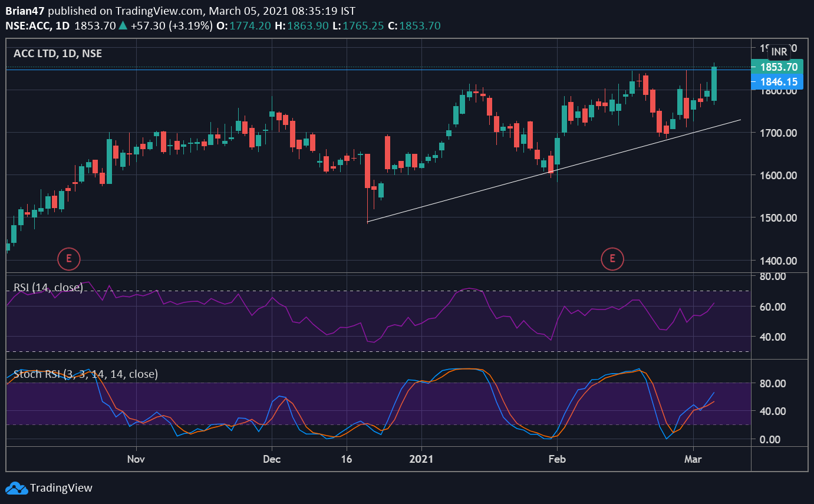
Task: Click the 'Stoch RSI (3, 3, 14, 14, close)' label
Action: pos(85,374)
